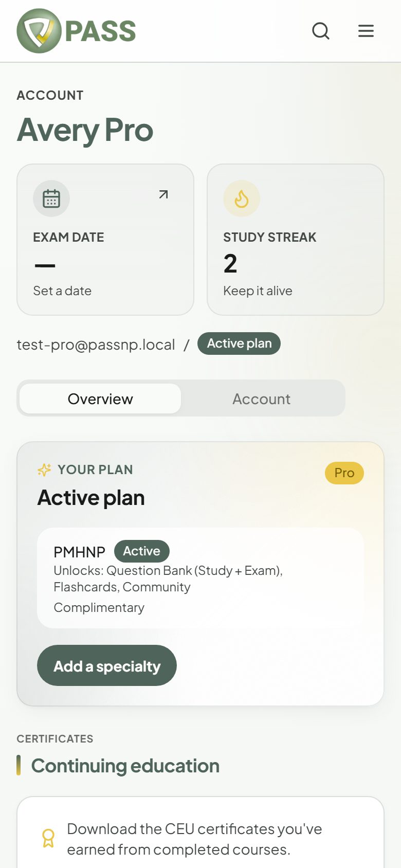Click the award ribbon icon for certificates
Screen dimensions: 401x868
[48, 839]
